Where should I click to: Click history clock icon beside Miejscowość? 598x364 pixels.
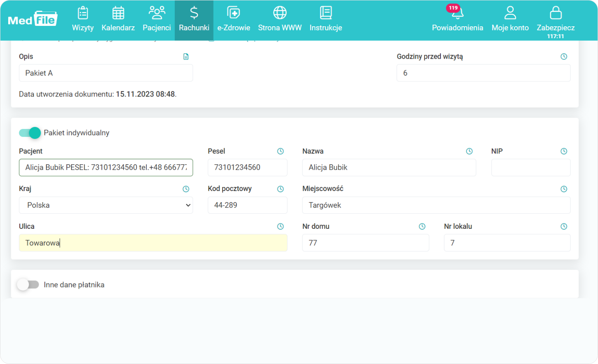pos(564,189)
